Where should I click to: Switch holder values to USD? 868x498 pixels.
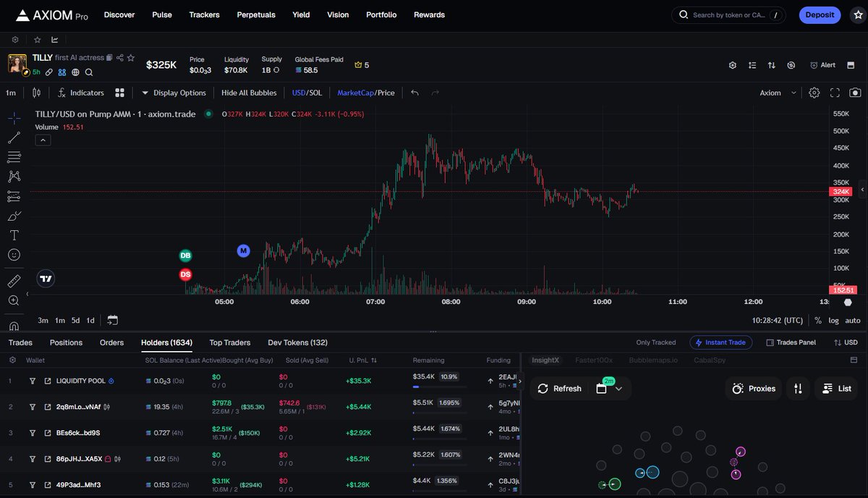click(846, 342)
